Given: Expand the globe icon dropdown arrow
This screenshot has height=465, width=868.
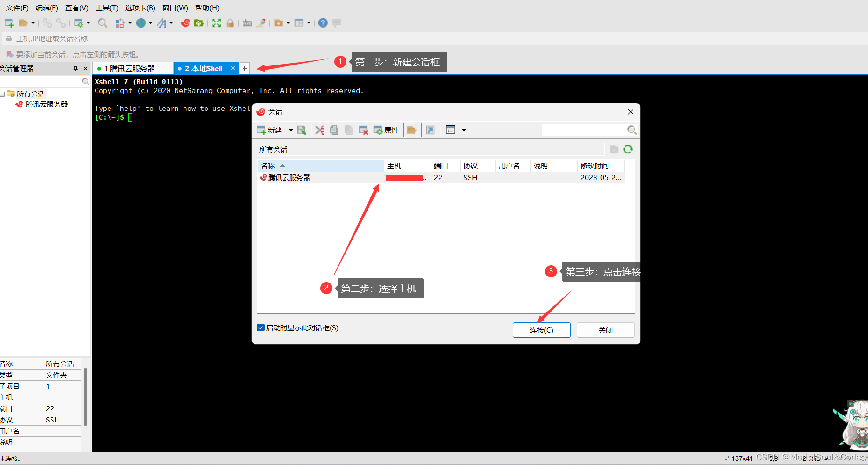Looking at the screenshot, I should click(x=151, y=23).
